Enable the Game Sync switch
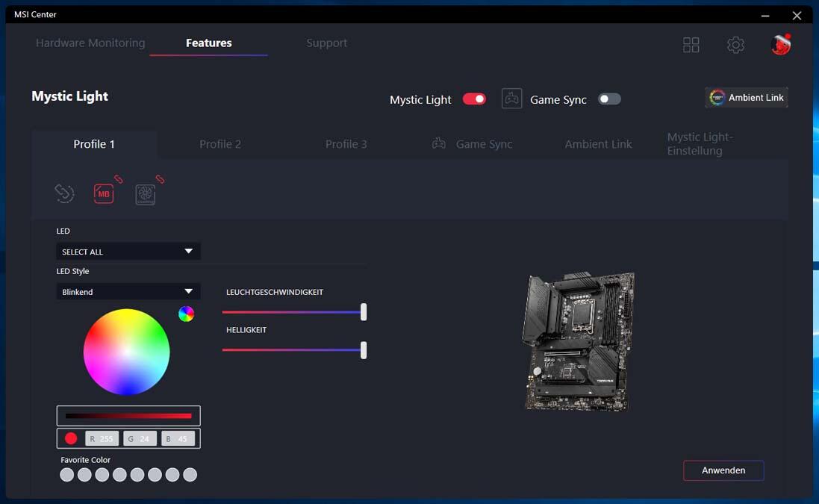819x504 pixels. click(x=609, y=99)
